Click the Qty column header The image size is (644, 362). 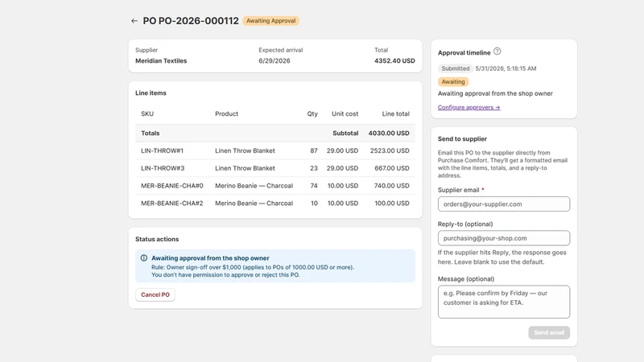coord(312,113)
